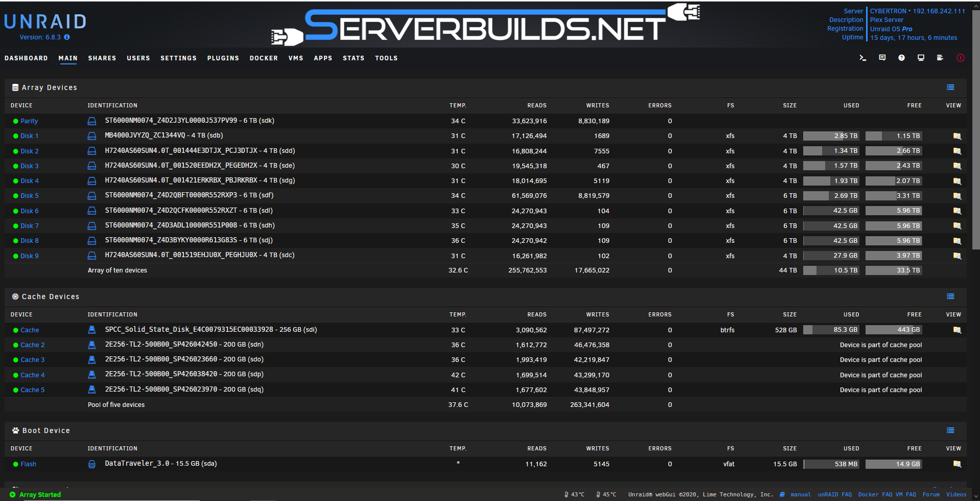This screenshot has width=980, height=501.
Task: Click the red alert power icon
Action: pyautogui.click(x=961, y=58)
